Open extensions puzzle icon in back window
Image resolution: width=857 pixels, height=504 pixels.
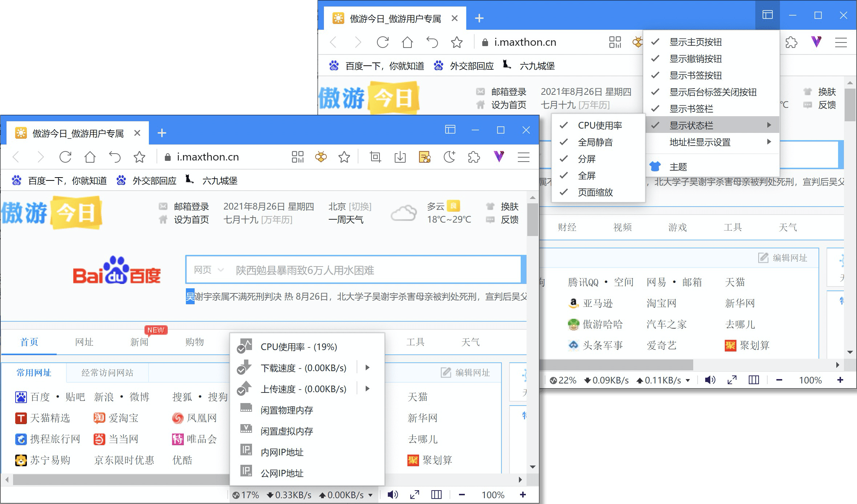point(791,42)
